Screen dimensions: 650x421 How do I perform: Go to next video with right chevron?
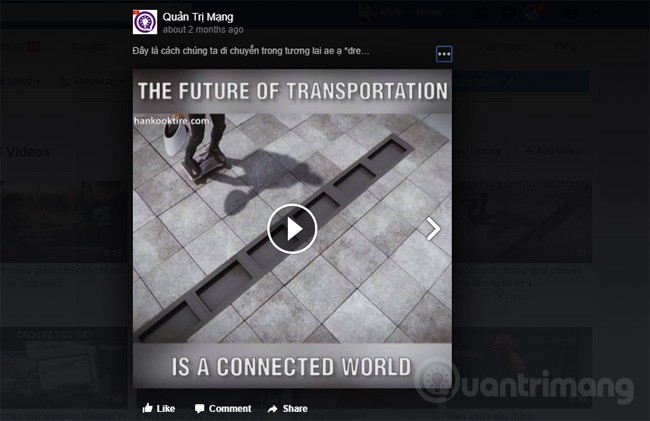click(x=433, y=229)
